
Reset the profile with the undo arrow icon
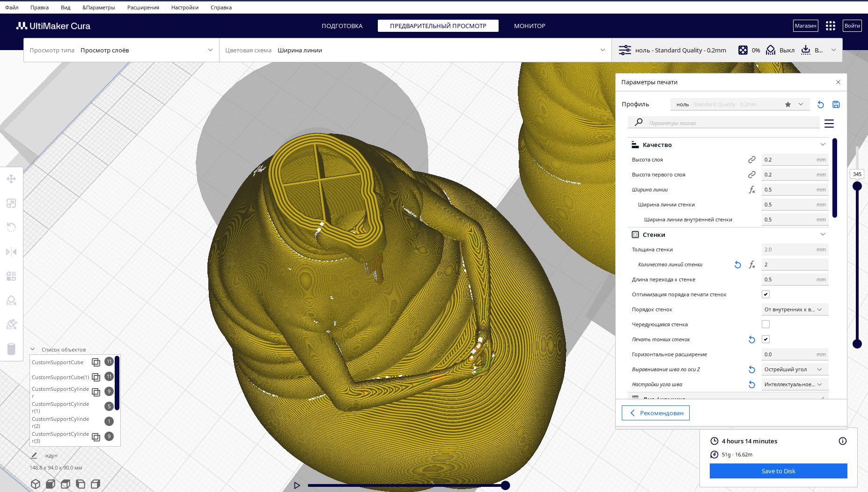(x=820, y=104)
